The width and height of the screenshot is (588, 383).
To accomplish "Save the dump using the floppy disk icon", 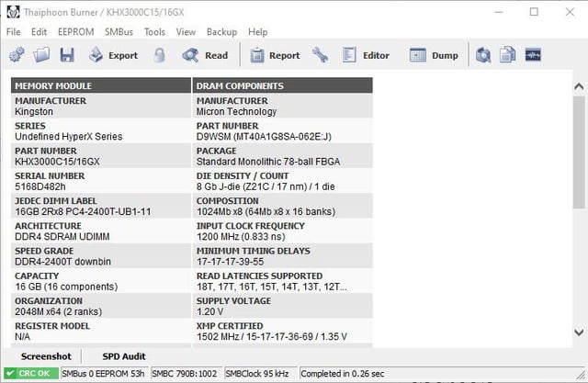I will (x=67, y=55).
